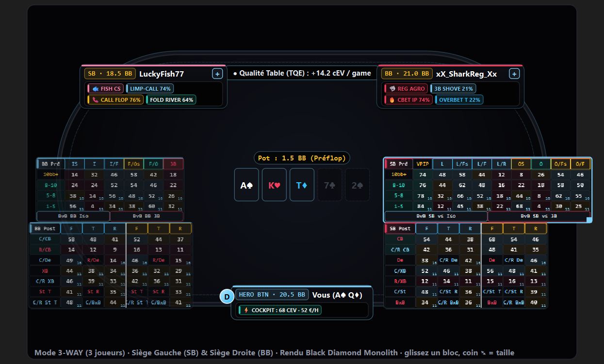
Task: Click the SB · 18.5 BB stack badge
Action: click(x=110, y=74)
